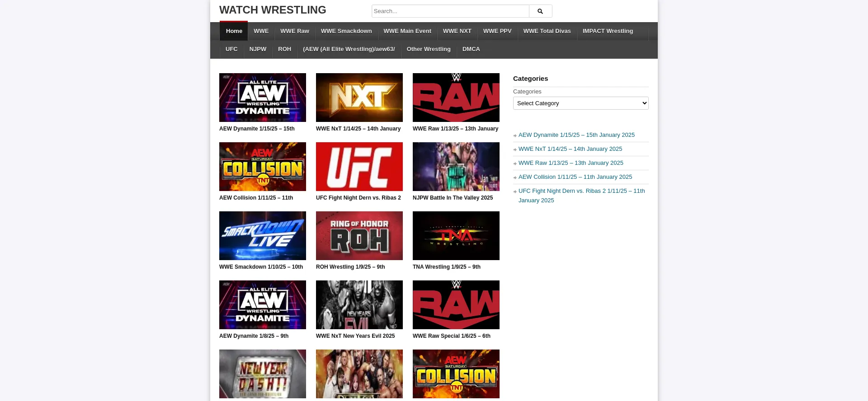Open AEW All Elite Wrestling menu item
868x401 pixels.
pos(349,49)
